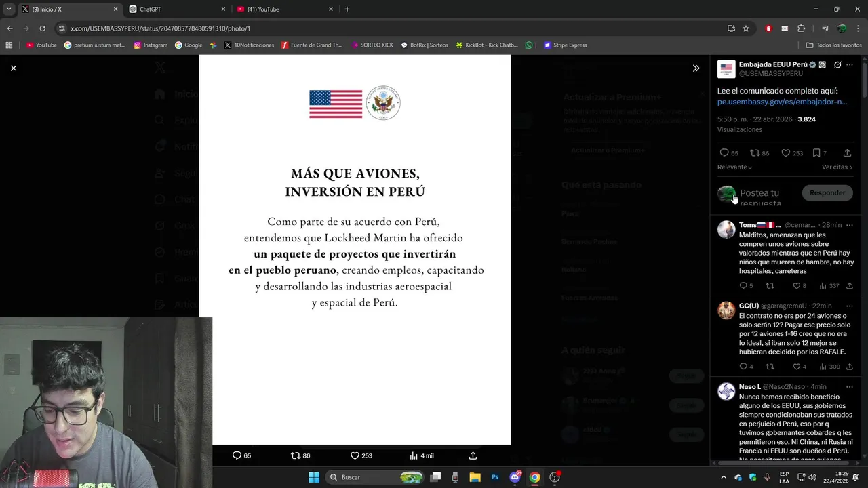Image resolution: width=868 pixels, height=488 pixels.
Task: Open Grok explain icon beside Embajada EEUU name
Action: [x=837, y=65]
